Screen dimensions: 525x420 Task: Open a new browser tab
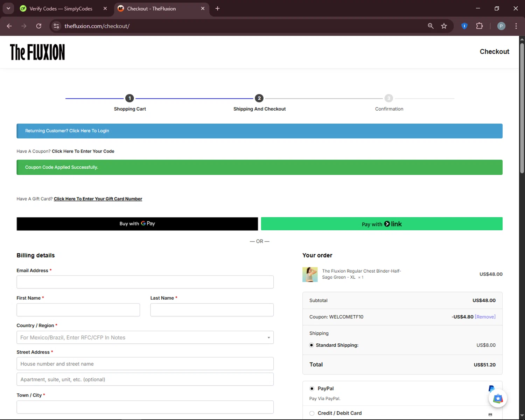click(x=217, y=8)
